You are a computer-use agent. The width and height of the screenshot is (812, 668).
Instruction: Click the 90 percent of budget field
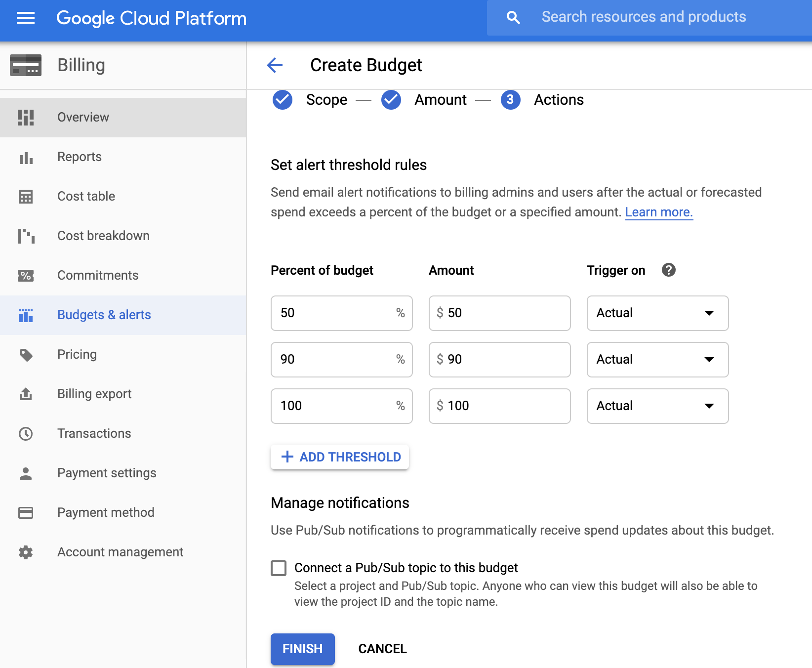tap(342, 360)
